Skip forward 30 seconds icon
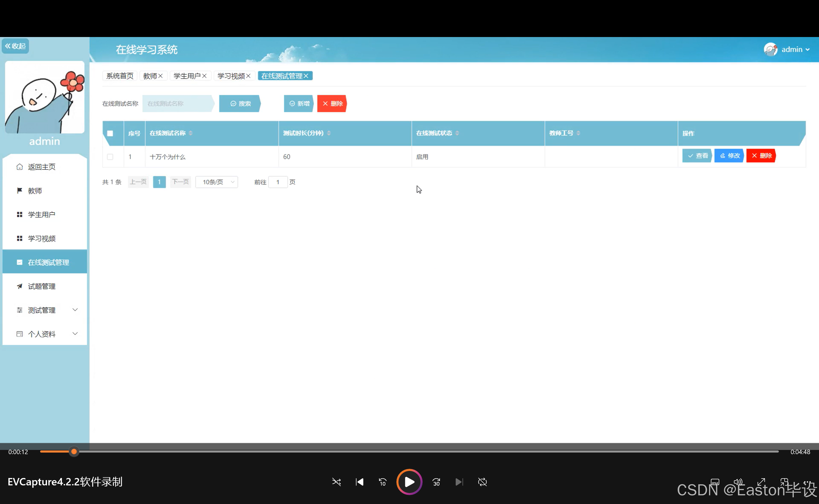The width and height of the screenshot is (819, 504). tap(436, 482)
